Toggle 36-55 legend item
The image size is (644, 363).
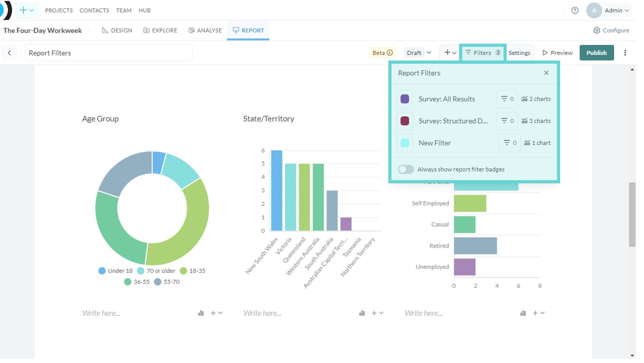click(137, 282)
